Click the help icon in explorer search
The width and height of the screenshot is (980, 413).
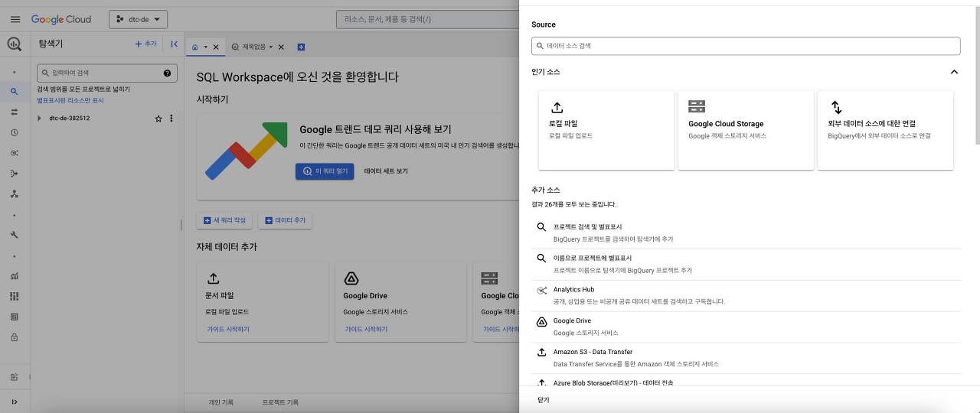(167, 73)
